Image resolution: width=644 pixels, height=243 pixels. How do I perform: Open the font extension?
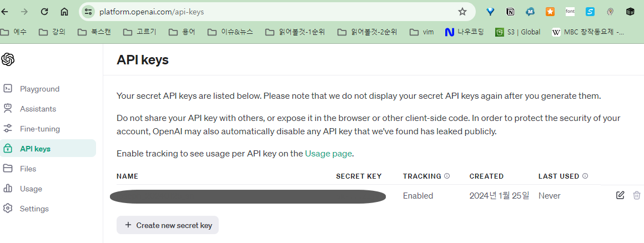tap(570, 12)
